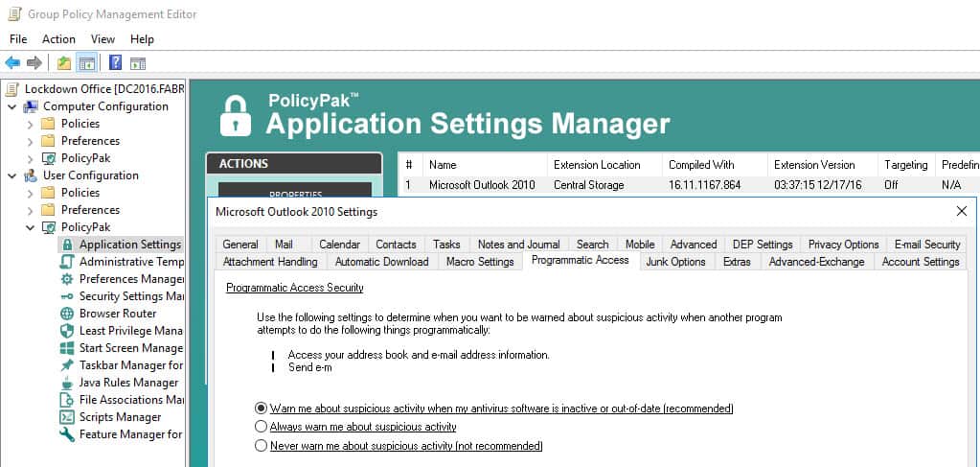The image size is (980, 467).
Task: Select 'Never warn me about suspicious activity'
Action: coord(262,446)
